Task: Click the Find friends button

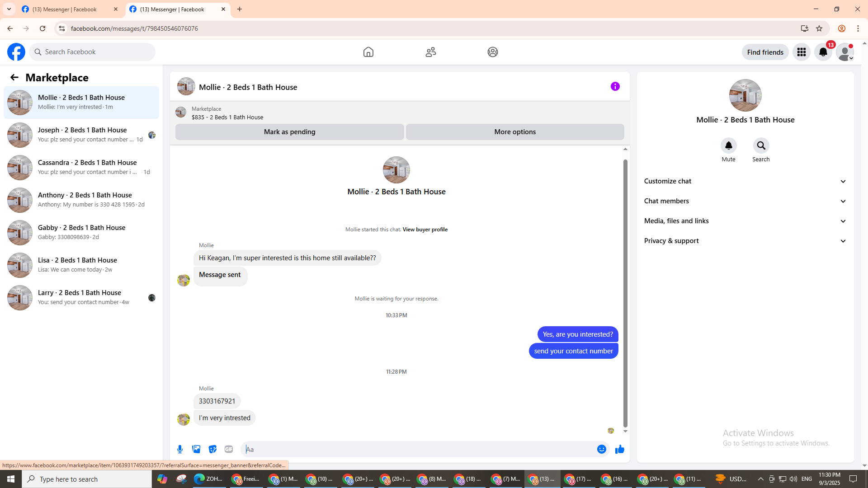Action: [x=765, y=52]
